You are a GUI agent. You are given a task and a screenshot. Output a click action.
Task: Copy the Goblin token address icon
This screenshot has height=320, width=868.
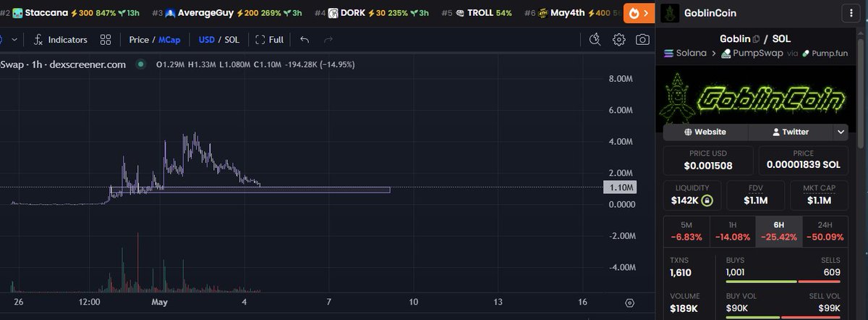point(756,39)
